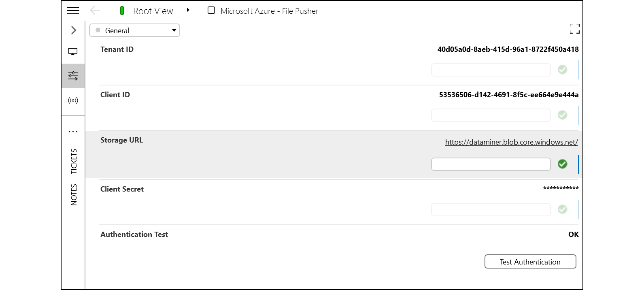
Task: Expand Root View breadcrumb arrow
Action: click(x=188, y=11)
